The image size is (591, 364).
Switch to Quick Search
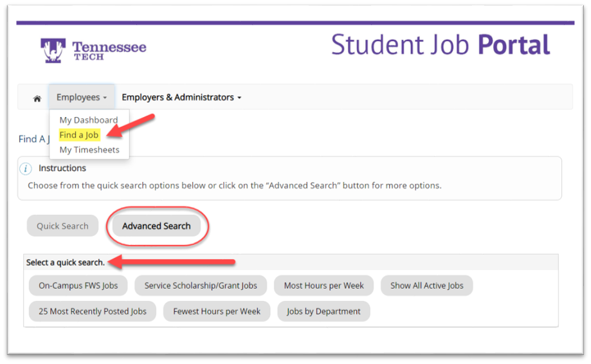(62, 226)
